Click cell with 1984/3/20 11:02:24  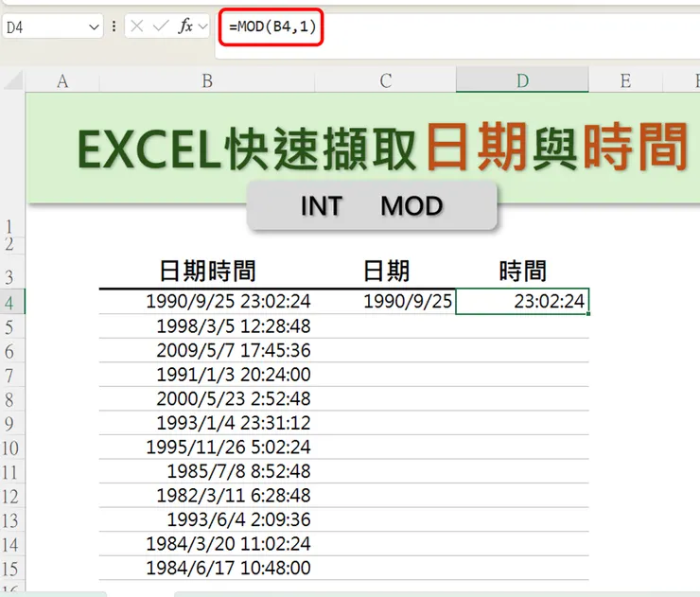click(207, 543)
